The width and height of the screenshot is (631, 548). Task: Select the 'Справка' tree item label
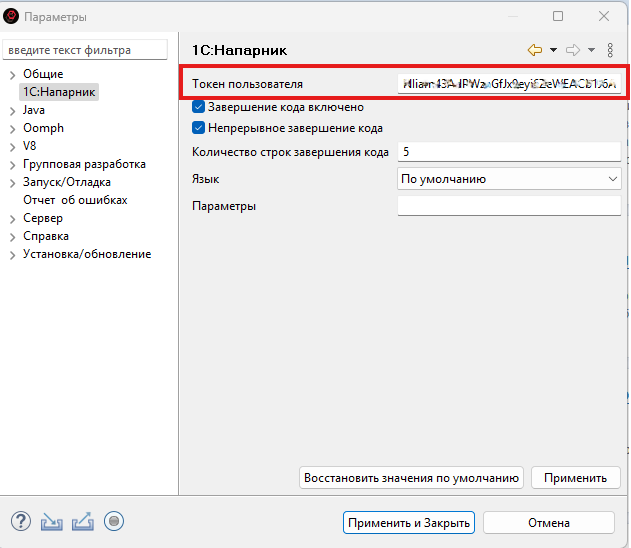pos(46,236)
